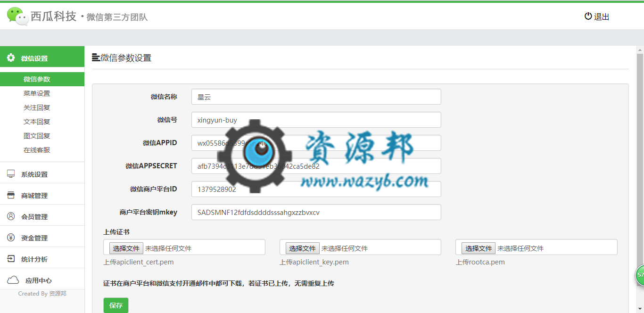Click the 上传rootca.pem caption
Screen dimensions: 644x313
tap(480, 262)
